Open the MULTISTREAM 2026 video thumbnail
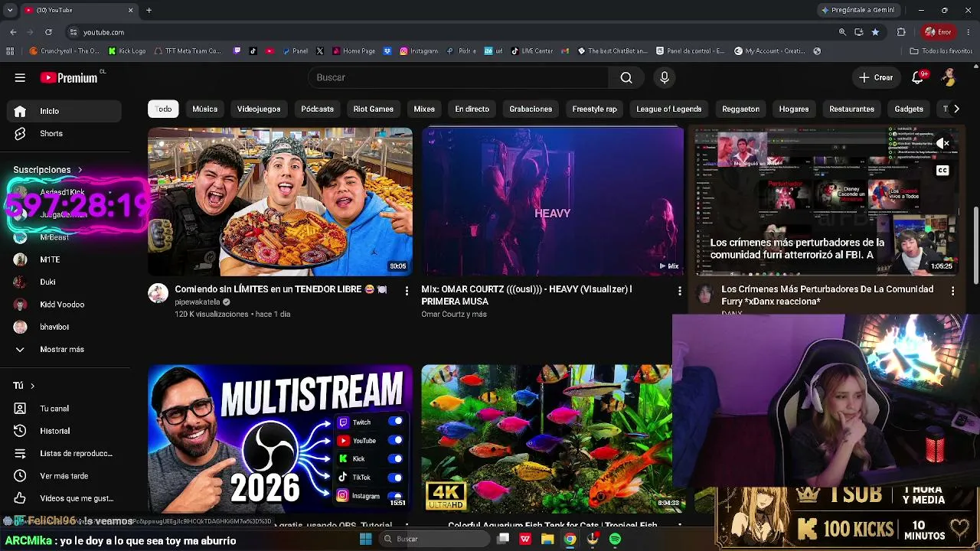The height and width of the screenshot is (551, 980). [280, 439]
